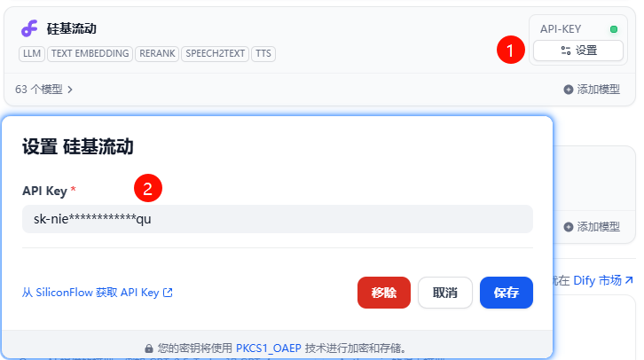This screenshot has width=644, height=360.
Task: Click the 硅基流动 SiliconFlow logo icon
Action: (29, 28)
